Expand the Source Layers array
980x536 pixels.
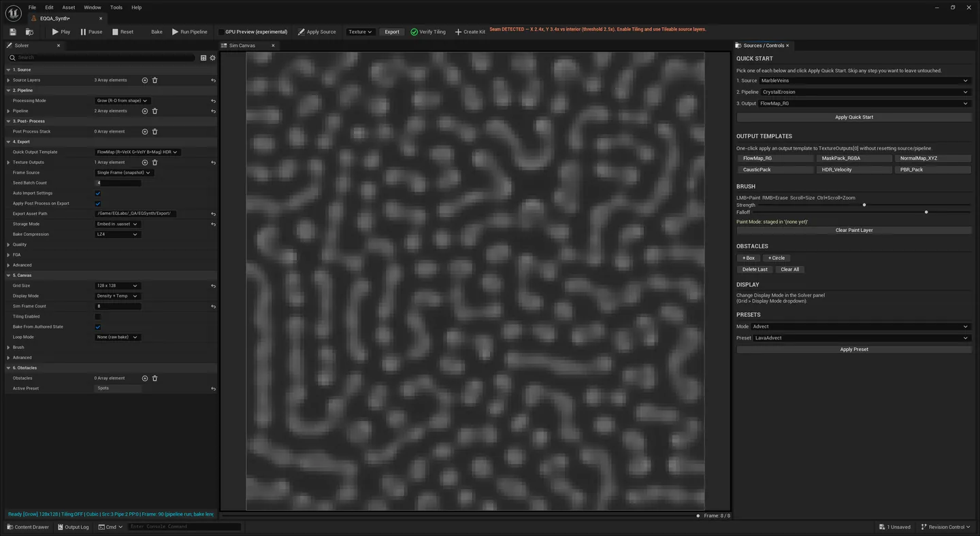point(8,80)
